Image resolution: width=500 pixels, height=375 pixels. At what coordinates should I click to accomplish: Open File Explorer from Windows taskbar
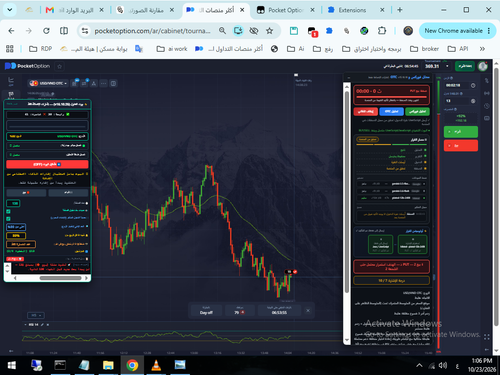click(108, 365)
